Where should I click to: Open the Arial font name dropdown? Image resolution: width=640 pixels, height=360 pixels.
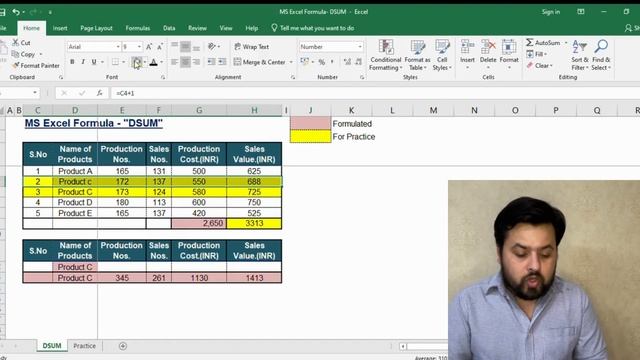[x=118, y=47]
